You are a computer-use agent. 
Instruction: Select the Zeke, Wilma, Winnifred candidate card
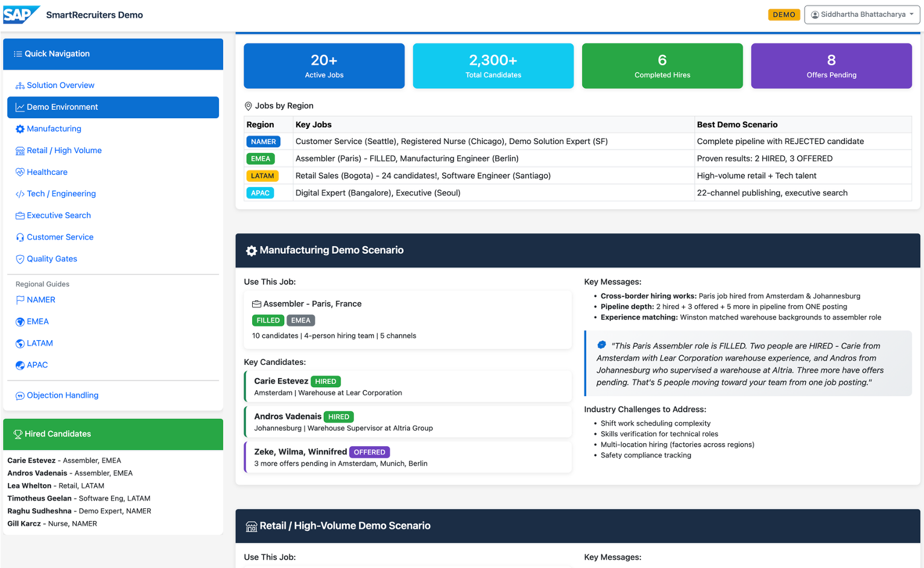(408, 457)
